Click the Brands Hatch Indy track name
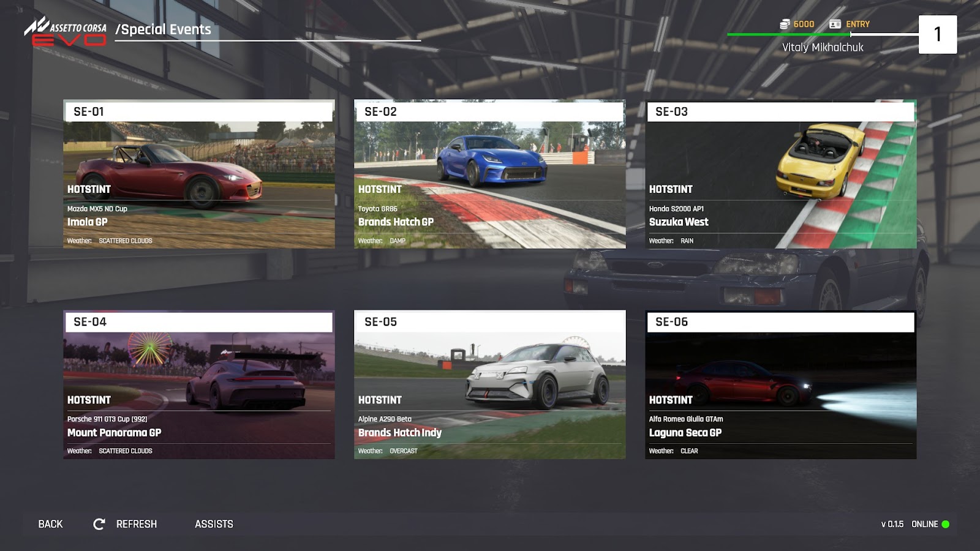The image size is (980, 551). click(400, 433)
